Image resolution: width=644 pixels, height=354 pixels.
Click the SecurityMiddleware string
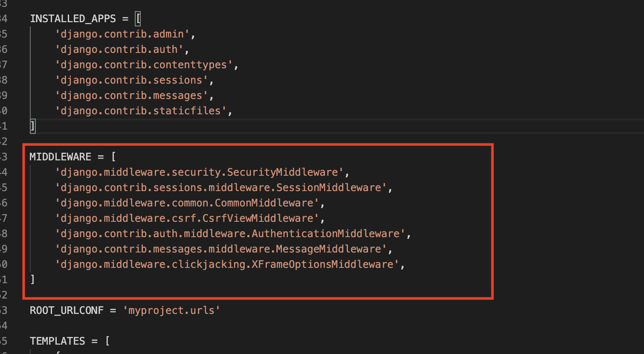(x=199, y=172)
